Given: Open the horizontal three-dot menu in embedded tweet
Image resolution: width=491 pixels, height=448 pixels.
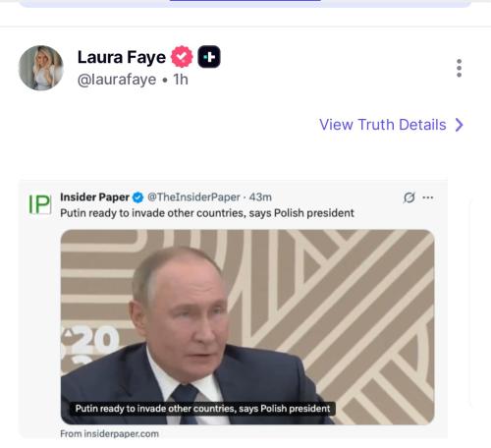Looking at the screenshot, I should (x=428, y=197).
